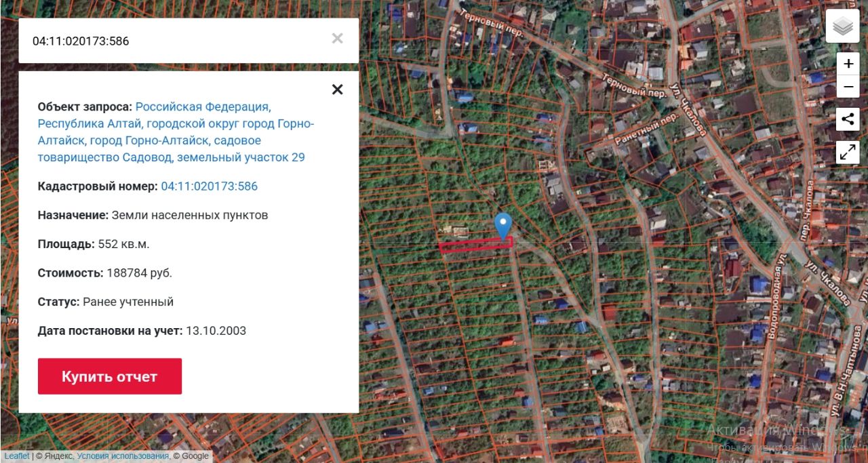Expand the map to fullscreen
Image resolution: width=868 pixels, height=463 pixels.
pos(848,153)
